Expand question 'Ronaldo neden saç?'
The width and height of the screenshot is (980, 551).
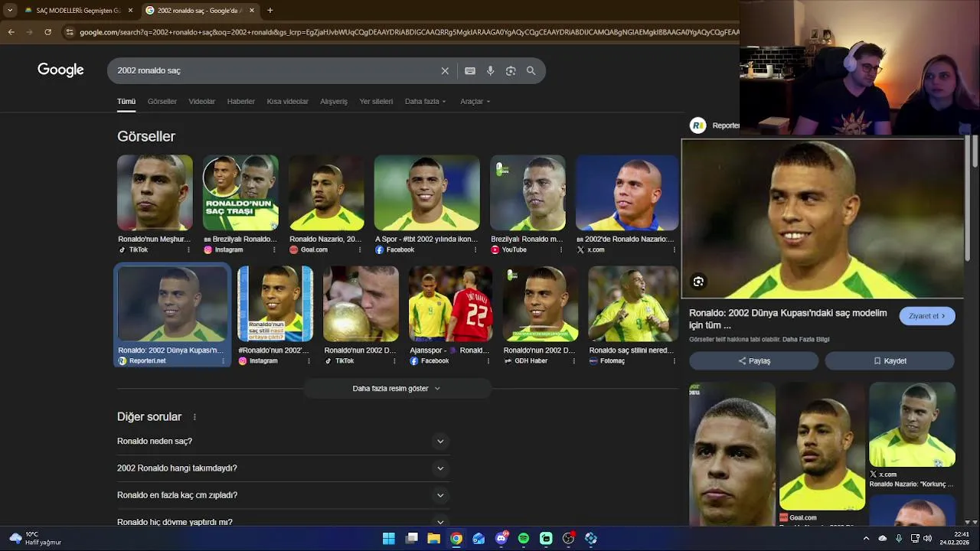click(x=283, y=441)
